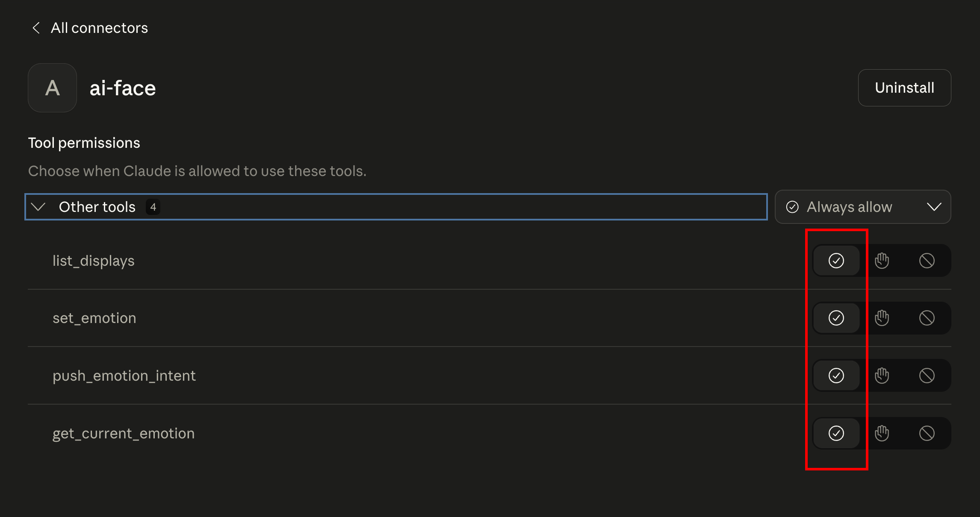This screenshot has width=980, height=517.
Task: Click the get_current_emotion tool name
Action: 123,433
